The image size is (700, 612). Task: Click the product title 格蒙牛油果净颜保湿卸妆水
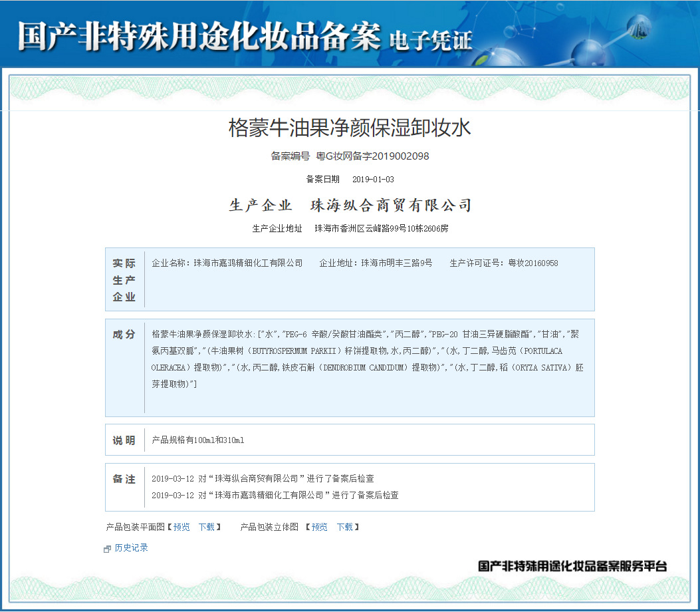tap(350, 128)
